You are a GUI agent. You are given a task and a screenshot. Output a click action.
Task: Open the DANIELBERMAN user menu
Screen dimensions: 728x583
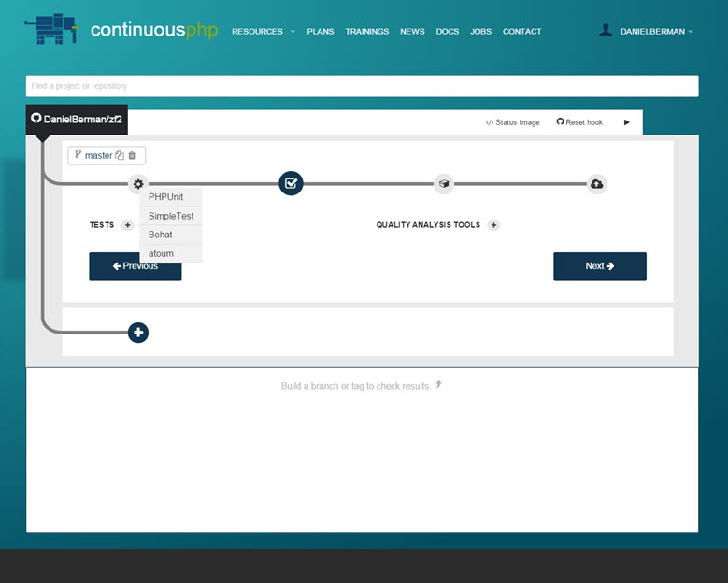pos(656,32)
